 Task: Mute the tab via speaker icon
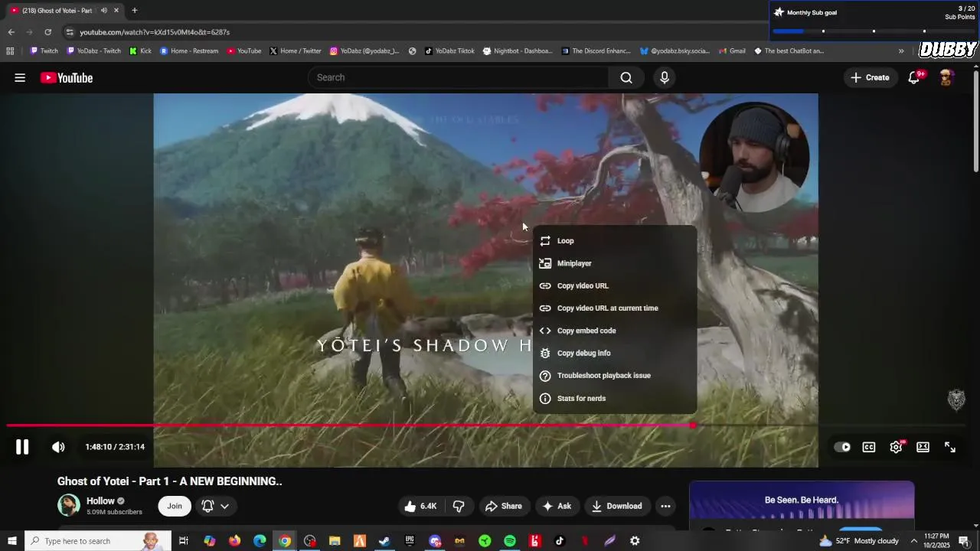(103, 11)
